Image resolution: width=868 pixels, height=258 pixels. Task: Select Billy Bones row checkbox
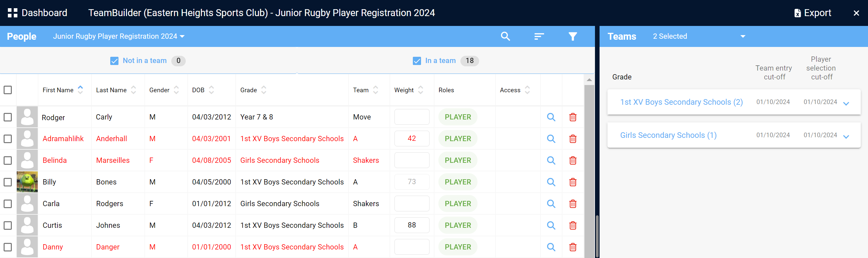(8, 182)
